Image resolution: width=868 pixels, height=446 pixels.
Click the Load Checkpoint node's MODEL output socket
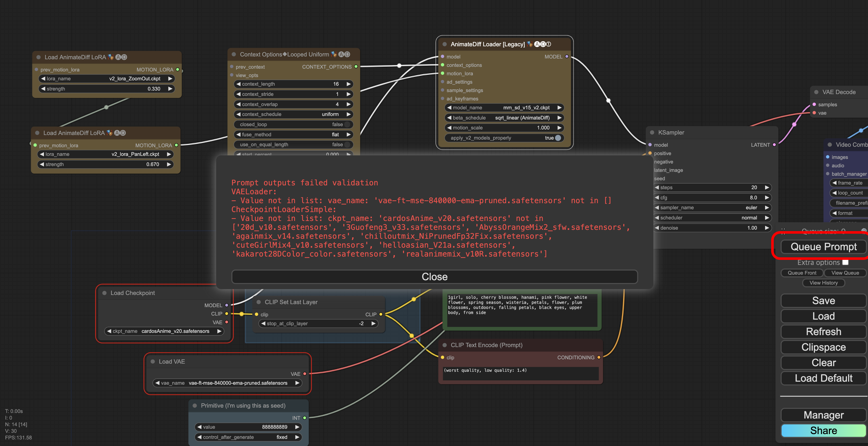(226, 305)
